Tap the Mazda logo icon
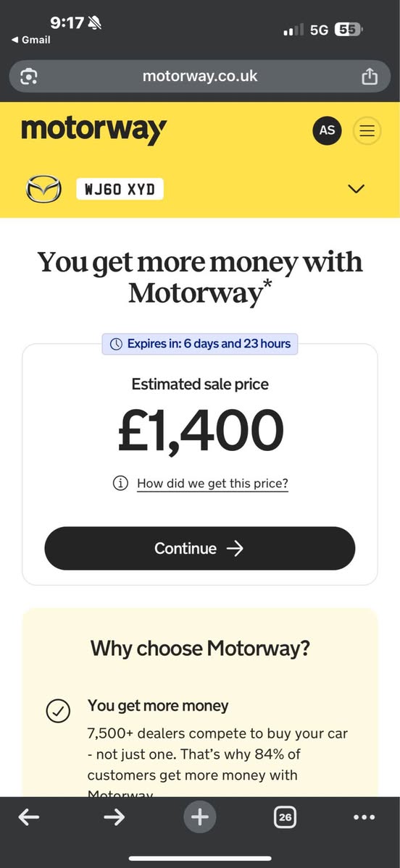This screenshot has width=400, height=868. pyautogui.click(x=43, y=189)
